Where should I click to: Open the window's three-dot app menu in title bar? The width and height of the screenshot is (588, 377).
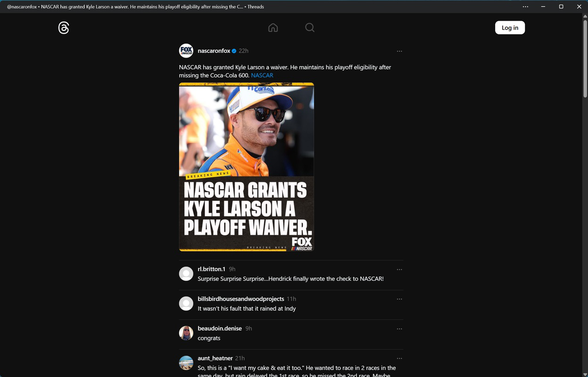coord(525,7)
